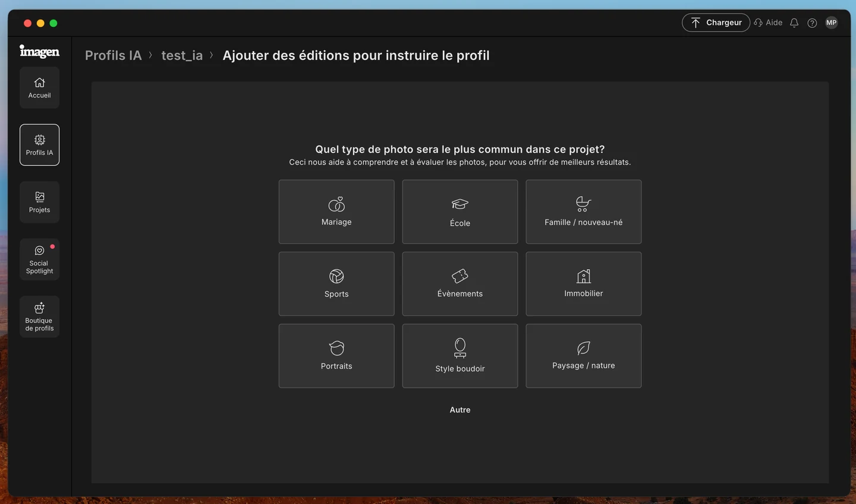The image size is (856, 504).
Task: Click the mirror icon for Style boudoir
Action: click(x=460, y=348)
